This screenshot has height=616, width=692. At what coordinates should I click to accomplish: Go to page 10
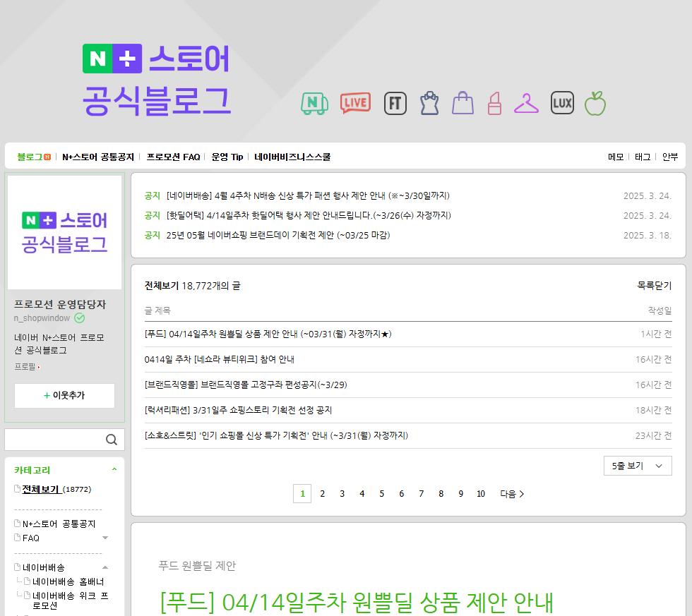point(481,494)
